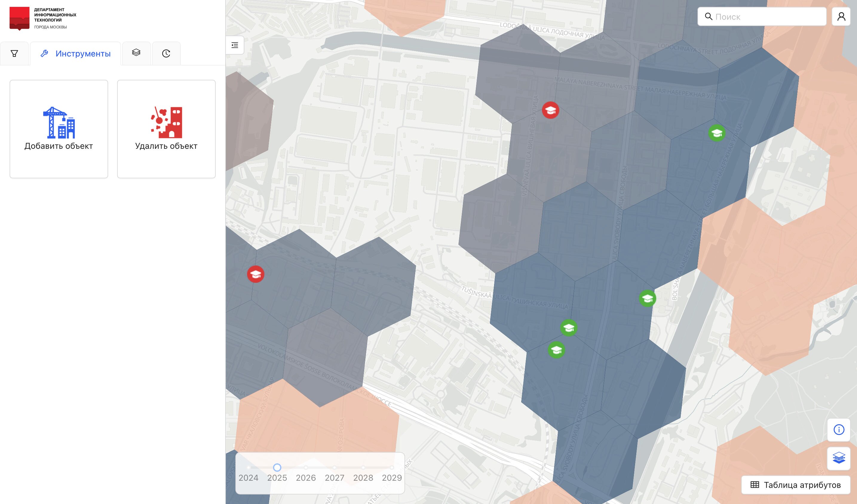Select the Инструменты tab
The image size is (857, 504).
(76, 54)
